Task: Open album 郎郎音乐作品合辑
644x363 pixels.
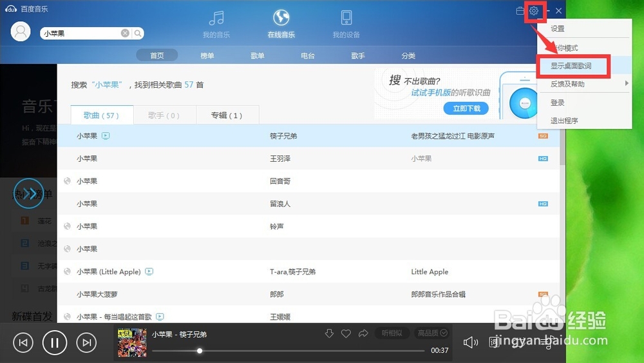Action: click(x=438, y=295)
